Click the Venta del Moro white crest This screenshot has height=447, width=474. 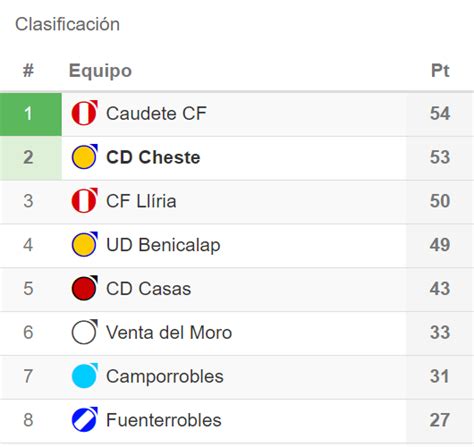tap(85, 332)
